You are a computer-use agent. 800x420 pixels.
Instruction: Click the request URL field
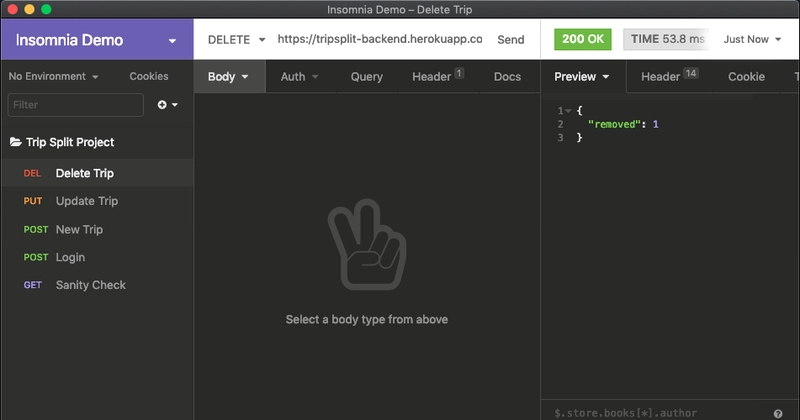click(380, 39)
